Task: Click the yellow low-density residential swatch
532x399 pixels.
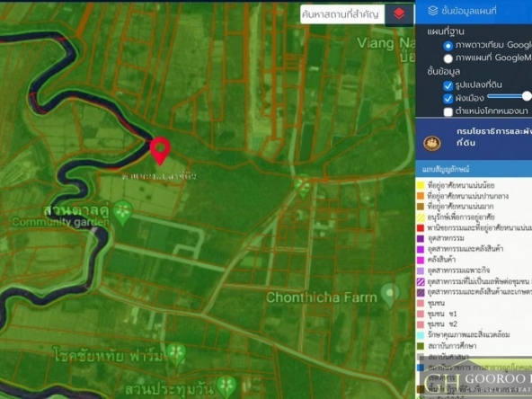Action: click(421, 185)
